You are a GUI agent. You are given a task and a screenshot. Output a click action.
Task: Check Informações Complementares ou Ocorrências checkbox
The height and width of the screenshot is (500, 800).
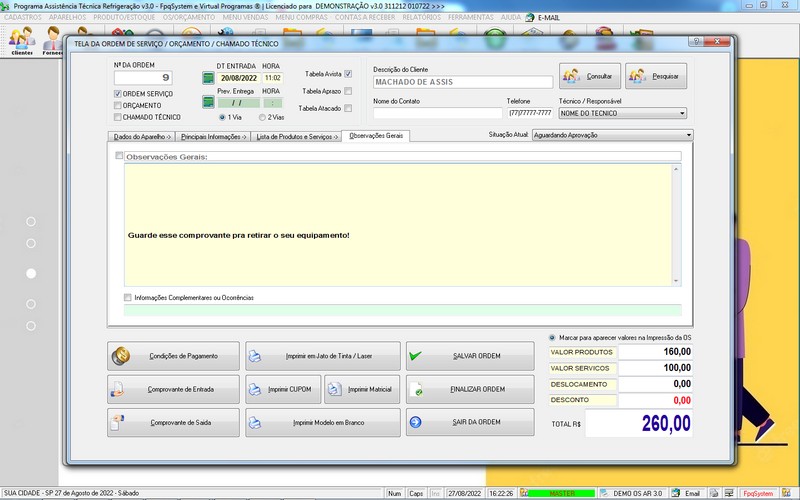[128, 297]
